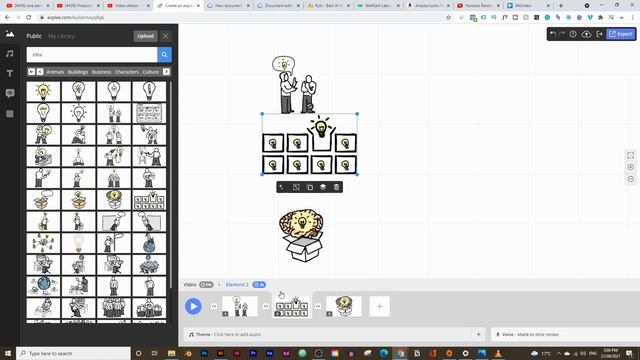Switch to the My Library tab
640x360 pixels.
[x=61, y=36]
